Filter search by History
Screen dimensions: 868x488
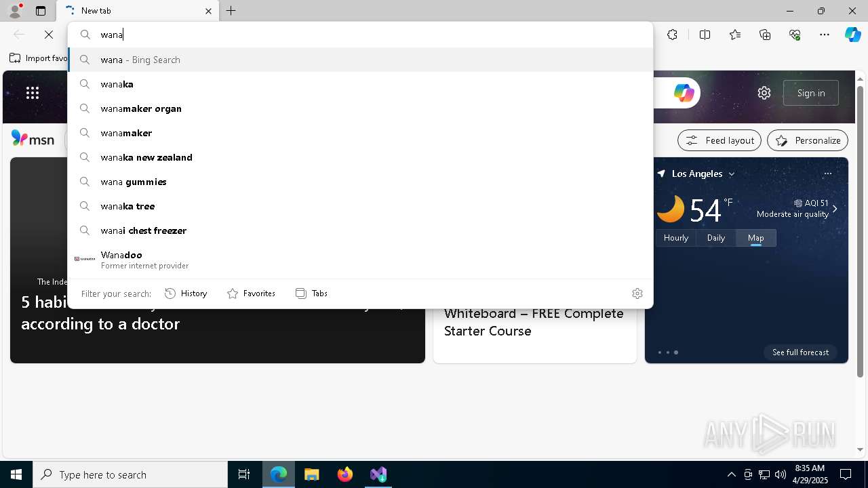tap(186, 293)
